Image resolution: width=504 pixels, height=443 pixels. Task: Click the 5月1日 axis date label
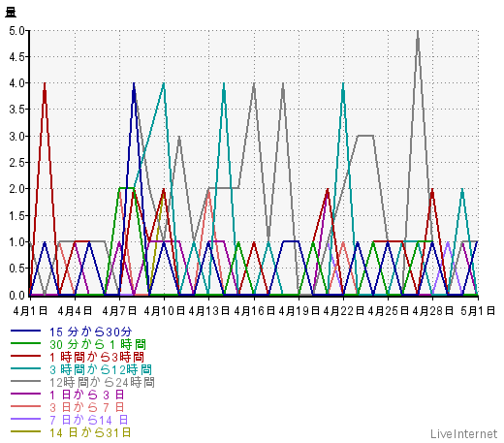click(478, 311)
